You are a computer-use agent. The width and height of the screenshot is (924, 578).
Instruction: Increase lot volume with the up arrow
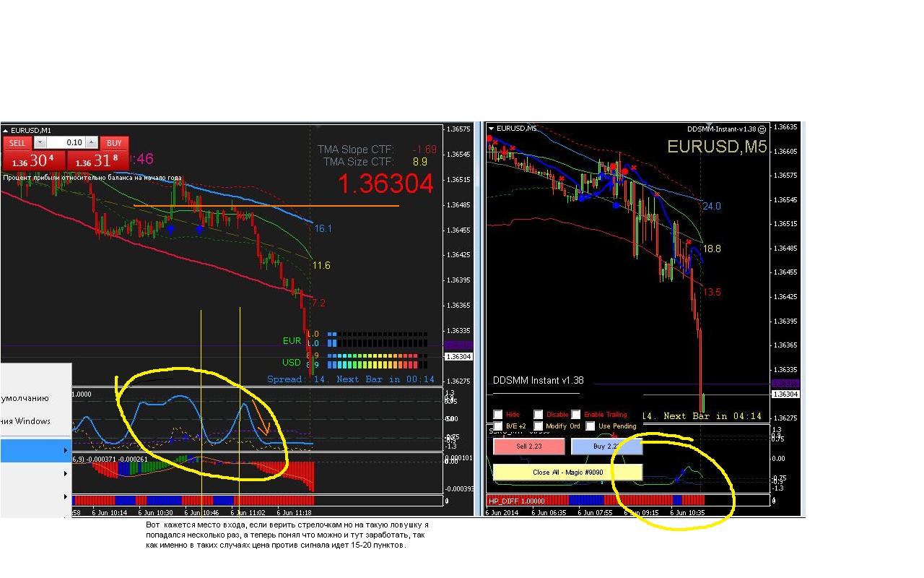coord(92,142)
